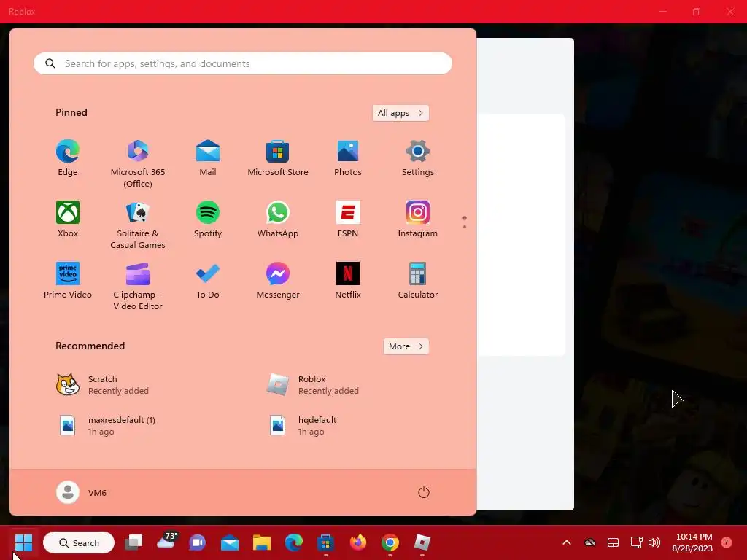
Task: Expand the All apps list
Action: (400, 113)
